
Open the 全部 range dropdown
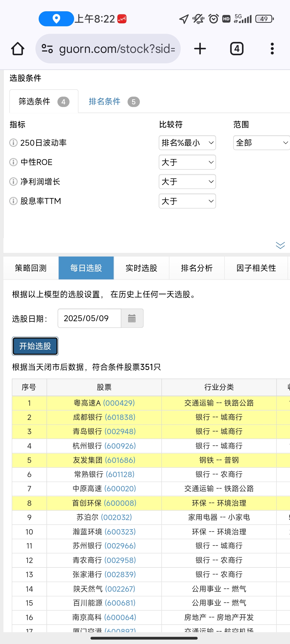tap(261, 143)
